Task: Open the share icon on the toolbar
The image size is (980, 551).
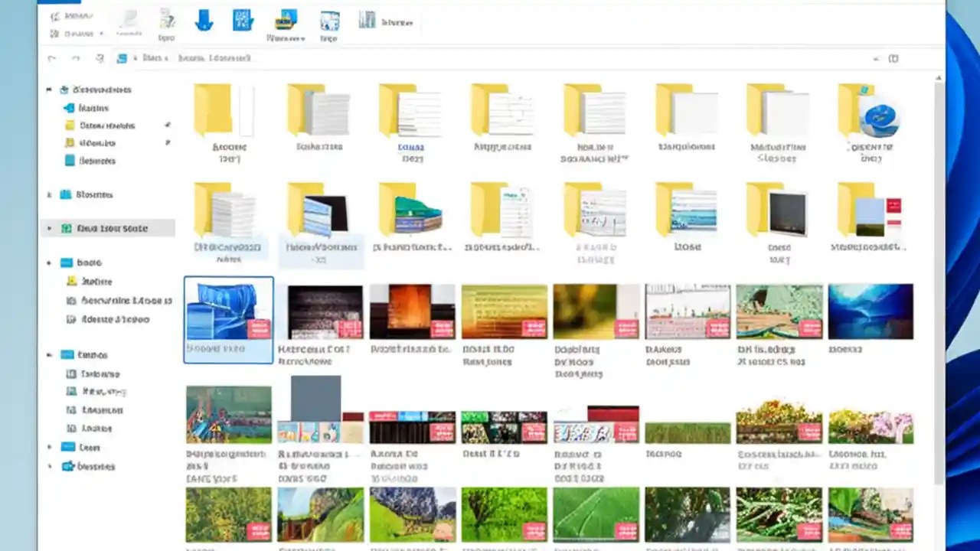Action: (286, 19)
